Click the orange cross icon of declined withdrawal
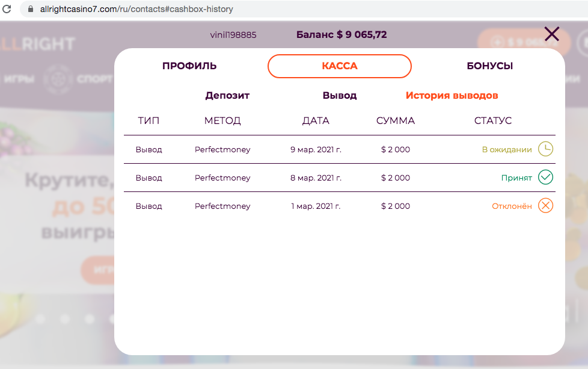588x369 pixels. click(546, 206)
